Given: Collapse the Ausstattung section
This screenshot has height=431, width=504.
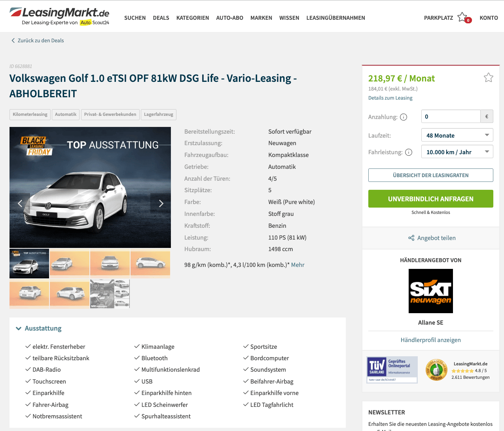Looking at the screenshot, I should (x=39, y=328).
